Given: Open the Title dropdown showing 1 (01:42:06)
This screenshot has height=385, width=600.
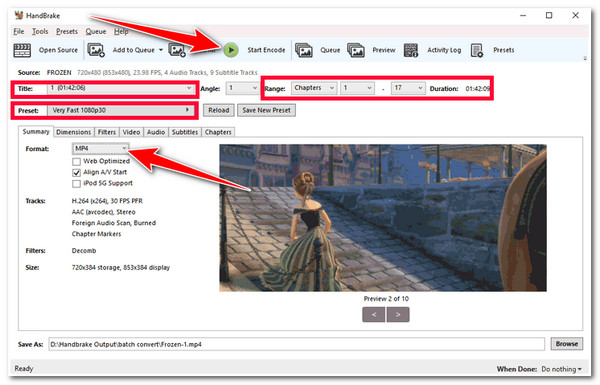Looking at the screenshot, I should [121, 88].
